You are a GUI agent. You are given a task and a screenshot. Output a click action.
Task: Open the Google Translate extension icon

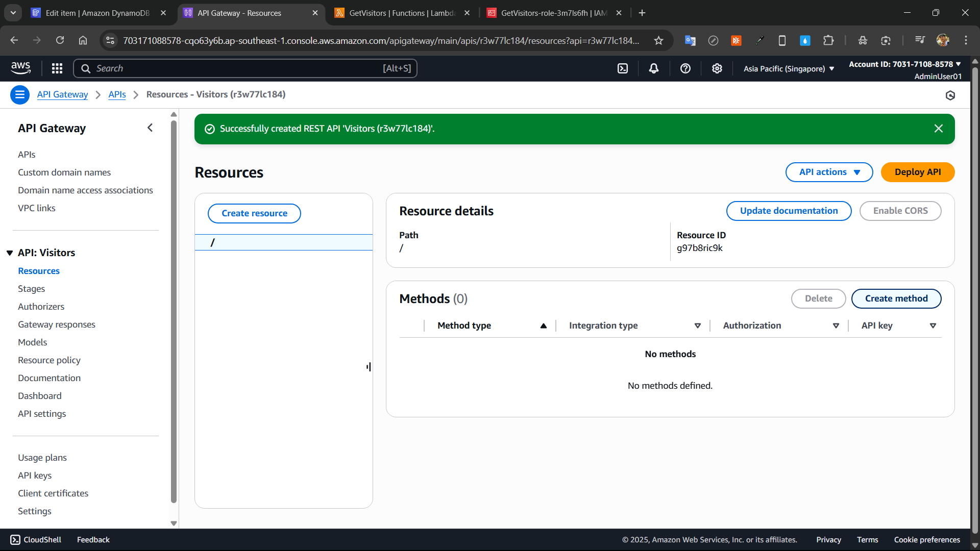click(690, 40)
